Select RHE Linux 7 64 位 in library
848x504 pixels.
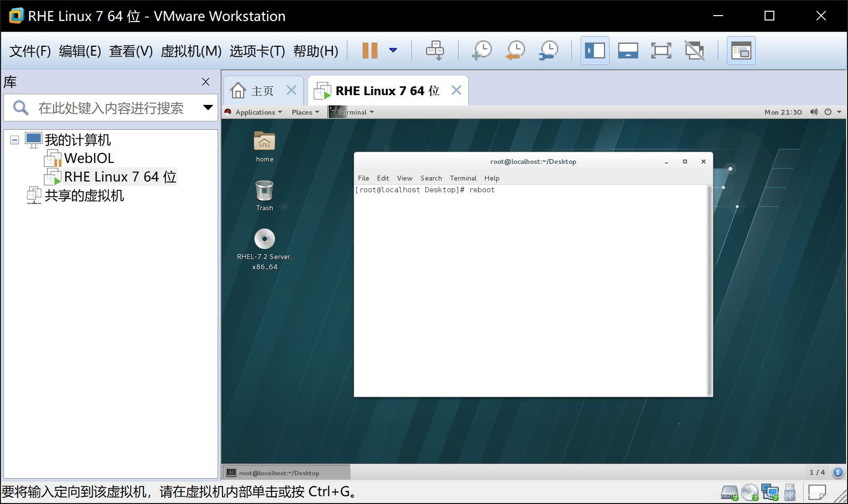[120, 177]
